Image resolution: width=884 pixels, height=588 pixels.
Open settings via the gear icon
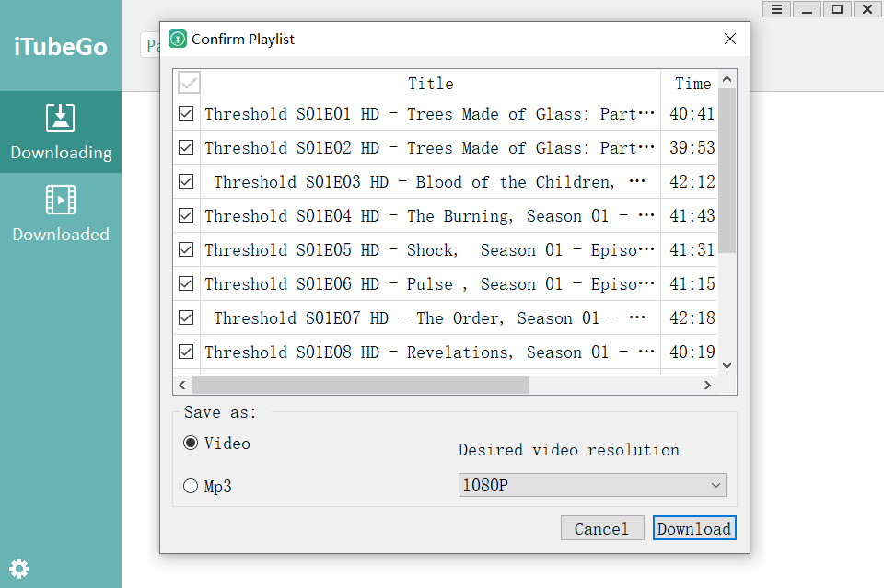coord(19,569)
